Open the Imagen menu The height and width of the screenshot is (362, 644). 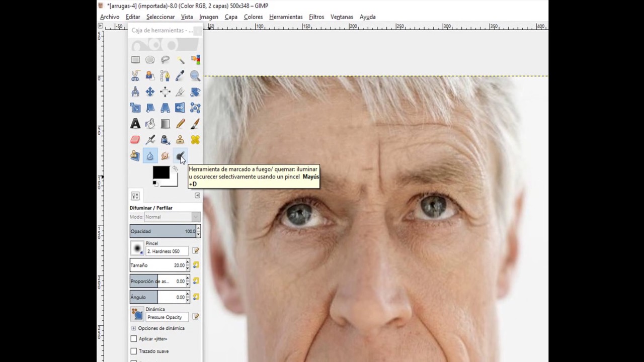[x=209, y=17]
